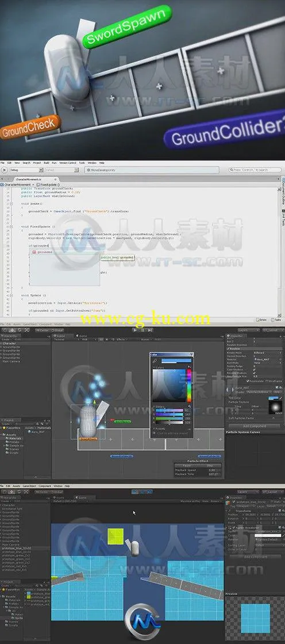Click the Step button in Unity toolbar
This screenshot has height=644, width=285.
pyautogui.click(x=149, y=330)
